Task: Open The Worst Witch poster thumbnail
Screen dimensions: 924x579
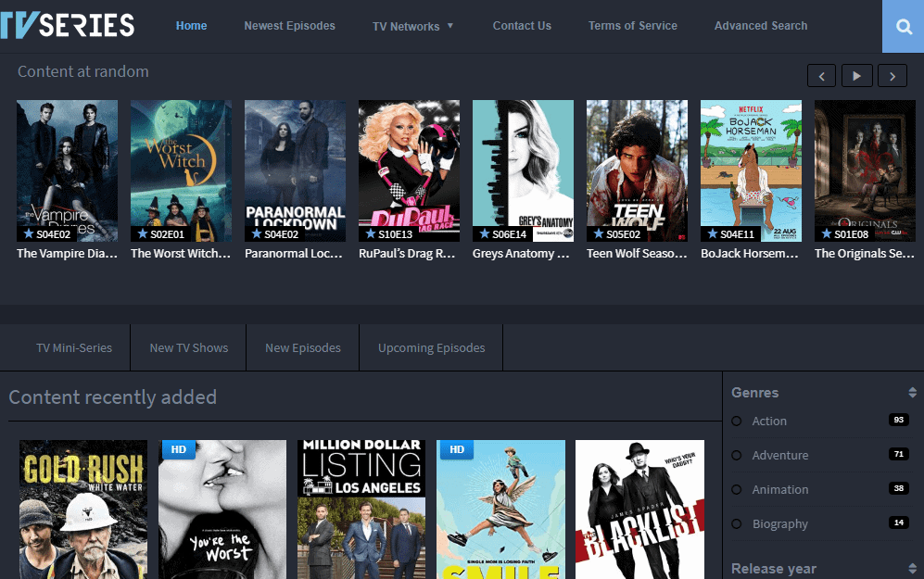Action: pos(181,170)
